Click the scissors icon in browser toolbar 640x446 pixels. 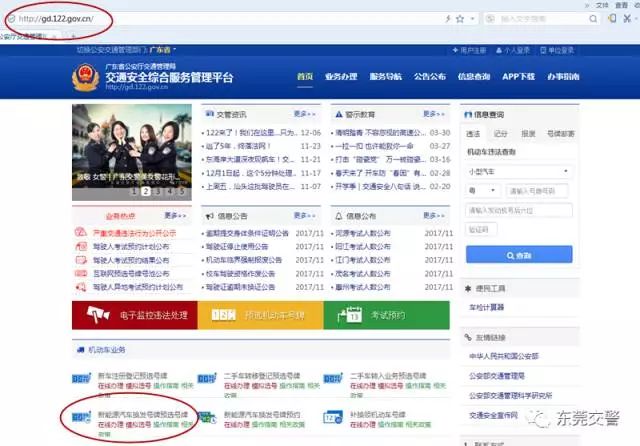coord(627,18)
